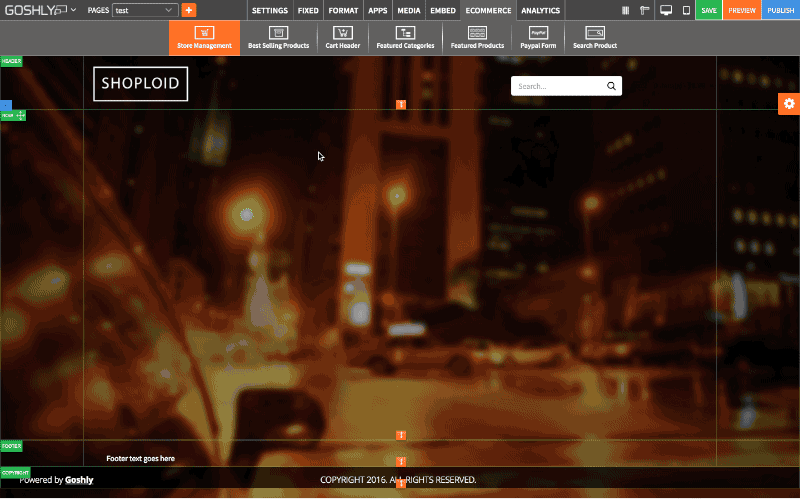This screenshot has height=500, width=800.
Task: Select the Featured Categories widget
Action: (x=405, y=37)
